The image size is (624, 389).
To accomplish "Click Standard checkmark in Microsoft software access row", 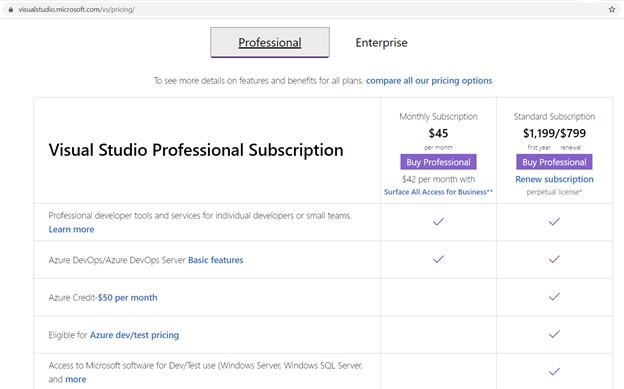I will 554,371.
